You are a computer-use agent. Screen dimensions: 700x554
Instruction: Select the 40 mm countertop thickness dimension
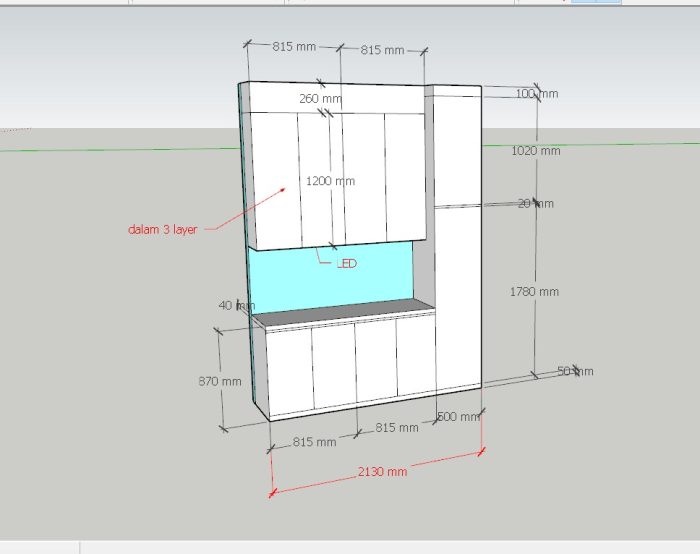point(229,306)
